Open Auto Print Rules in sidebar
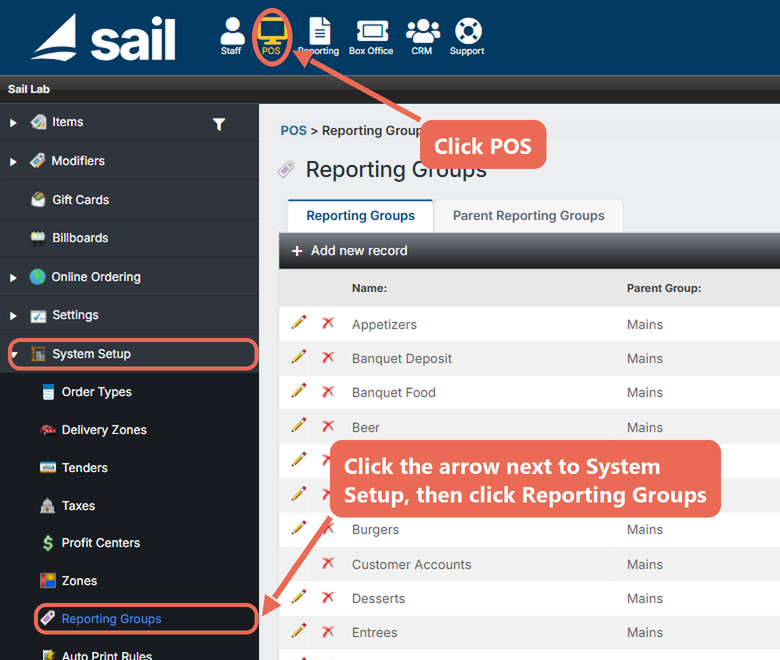 click(106, 655)
